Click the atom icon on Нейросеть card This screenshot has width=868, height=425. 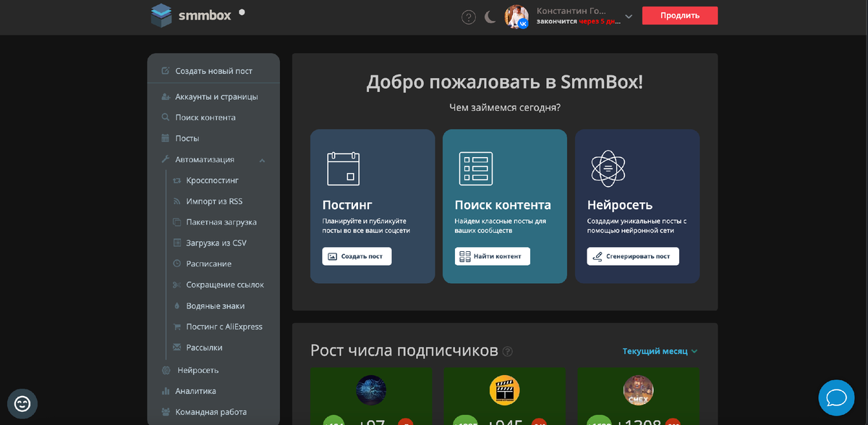point(608,168)
